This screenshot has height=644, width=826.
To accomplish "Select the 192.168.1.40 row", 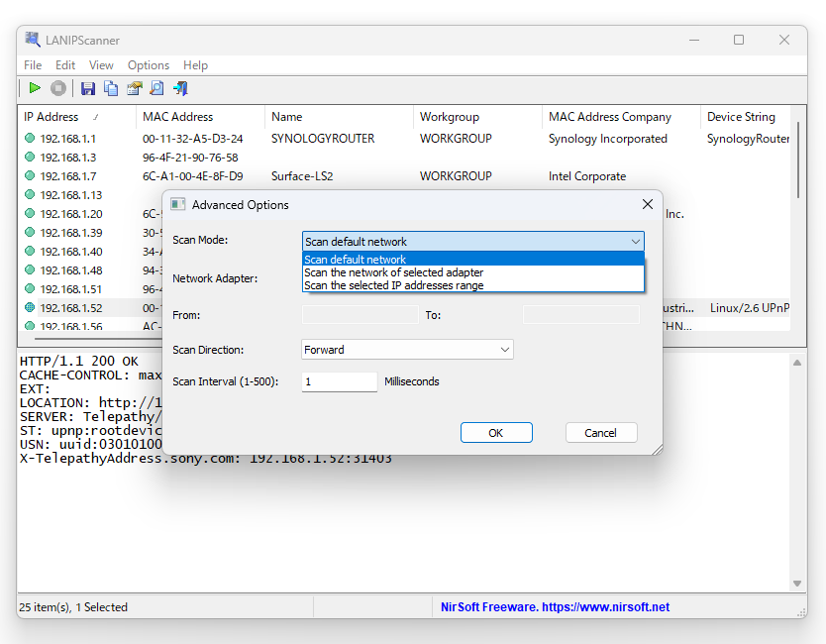I will pos(71,252).
